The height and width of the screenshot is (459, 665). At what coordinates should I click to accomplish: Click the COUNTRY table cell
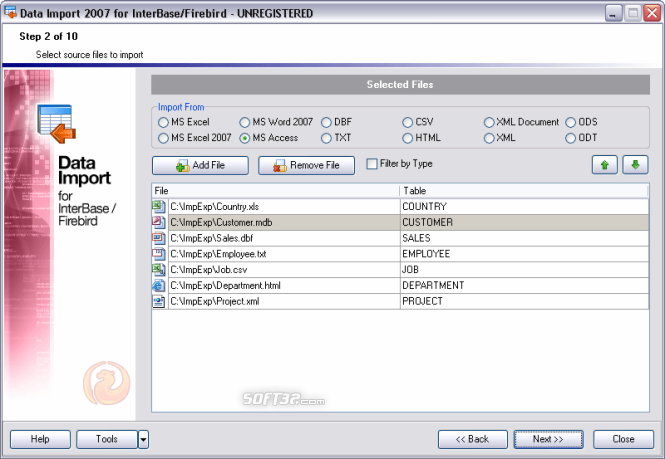524,207
